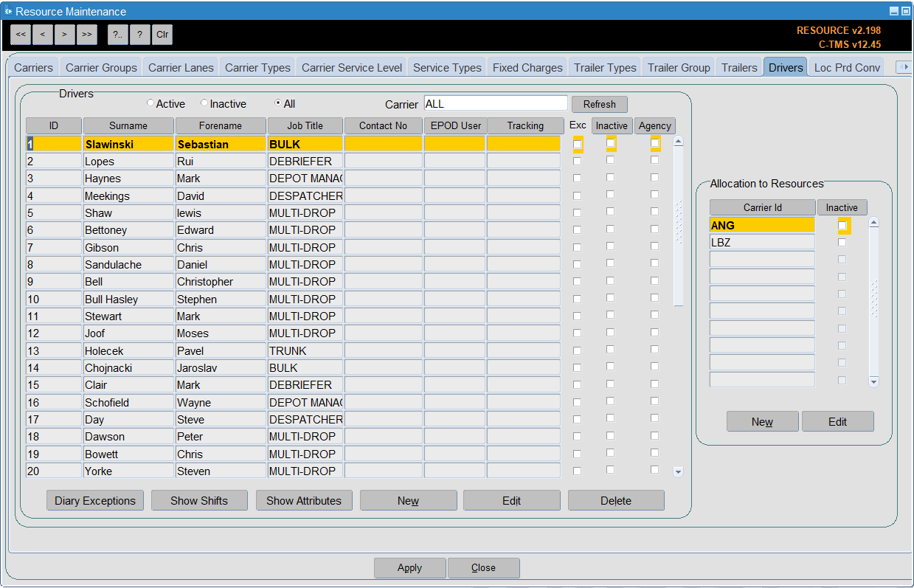The width and height of the screenshot is (914, 588).
Task: Jump to the last record with the >> button
Action: pos(87,34)
